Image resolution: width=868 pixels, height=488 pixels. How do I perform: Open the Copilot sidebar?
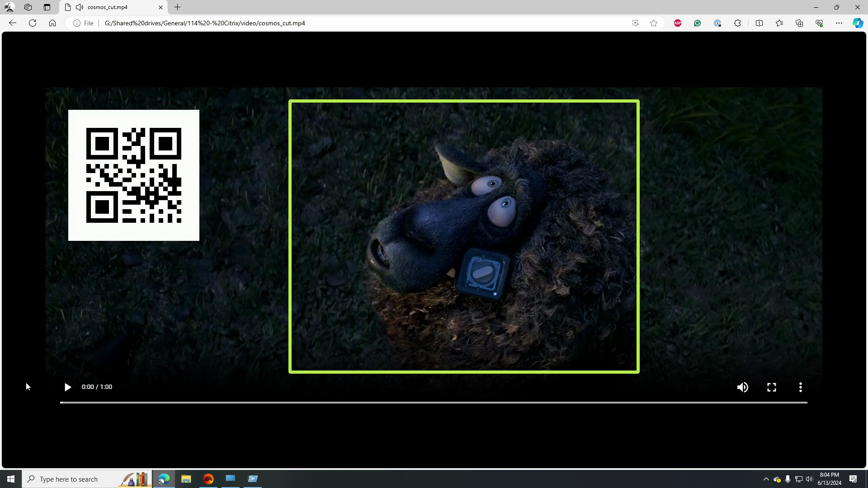pyautogui.click(x=858, y=23)
